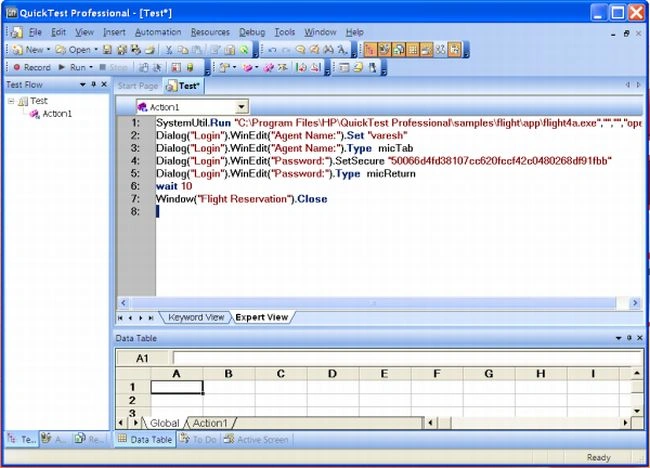650x468 pixels.
Task: Open the Run button dropdown arrow
Action: [x=91, y=67]
